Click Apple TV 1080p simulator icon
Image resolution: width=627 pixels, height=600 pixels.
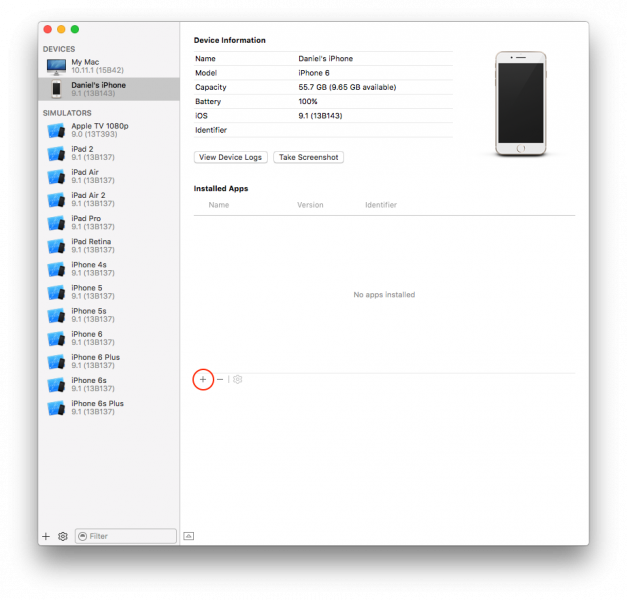tap(56, 130)
